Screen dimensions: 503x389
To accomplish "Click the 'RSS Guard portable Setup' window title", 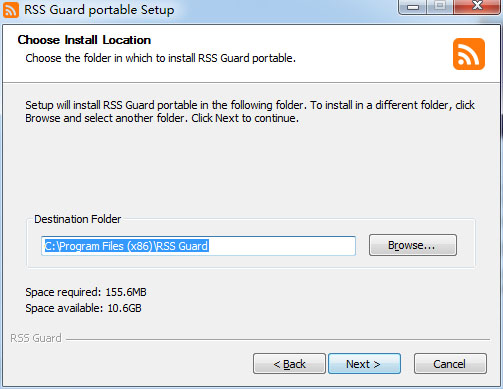I will point(99,10).
